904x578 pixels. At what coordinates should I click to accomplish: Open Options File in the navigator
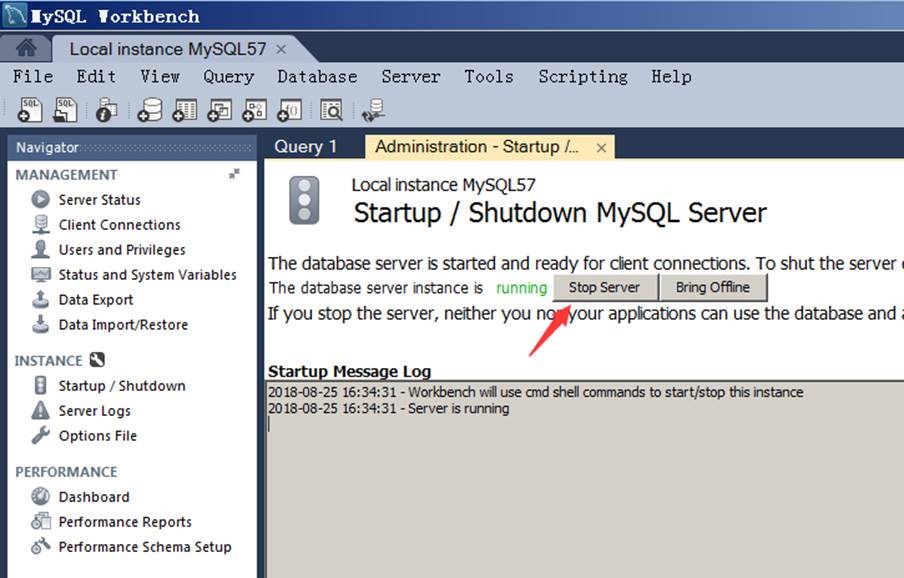tap(97, 436)
